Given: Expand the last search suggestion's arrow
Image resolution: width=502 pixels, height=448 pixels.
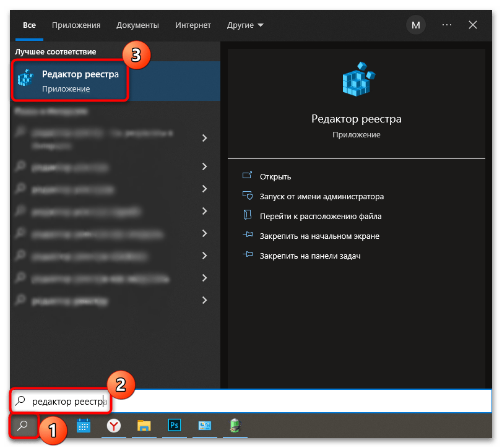Looking at the screenshot, I should (x=204, y=300).
